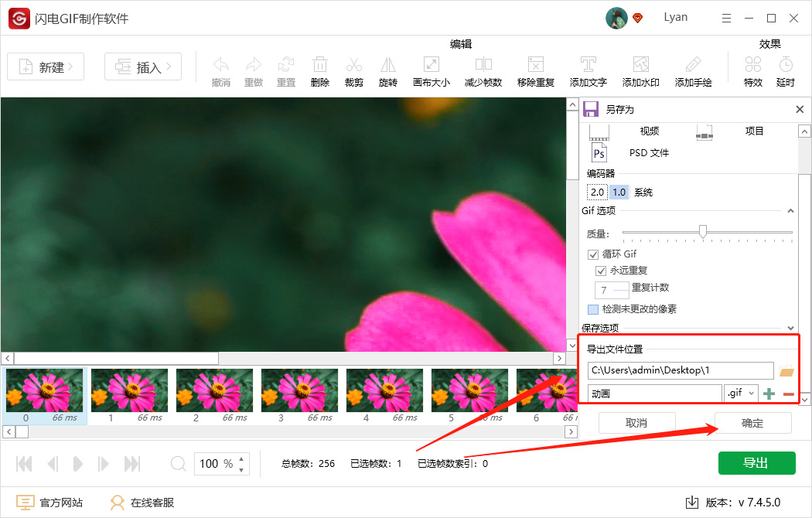Open Add Freehand Drawing (添加手绘) tool
This screenshot has width=812, height=518.
click(x=693, y=65)
